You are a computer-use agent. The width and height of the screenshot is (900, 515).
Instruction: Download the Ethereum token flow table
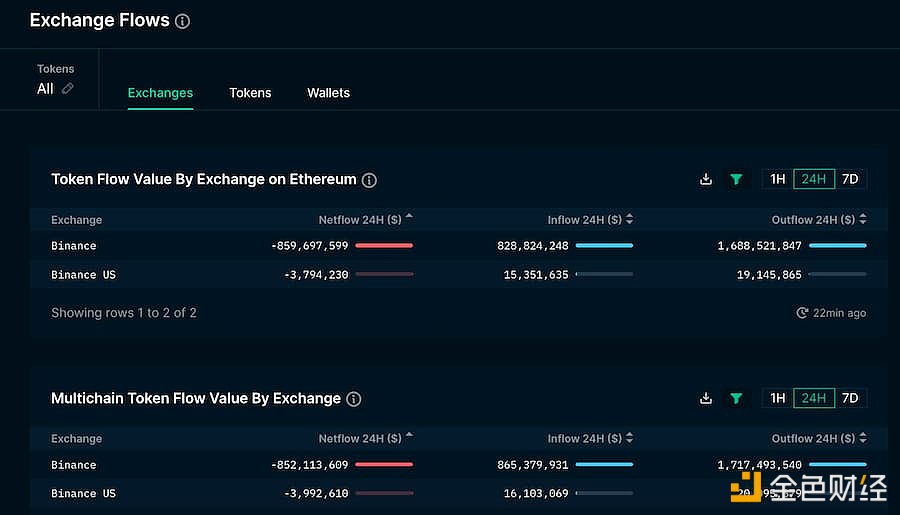click(706, 179)
